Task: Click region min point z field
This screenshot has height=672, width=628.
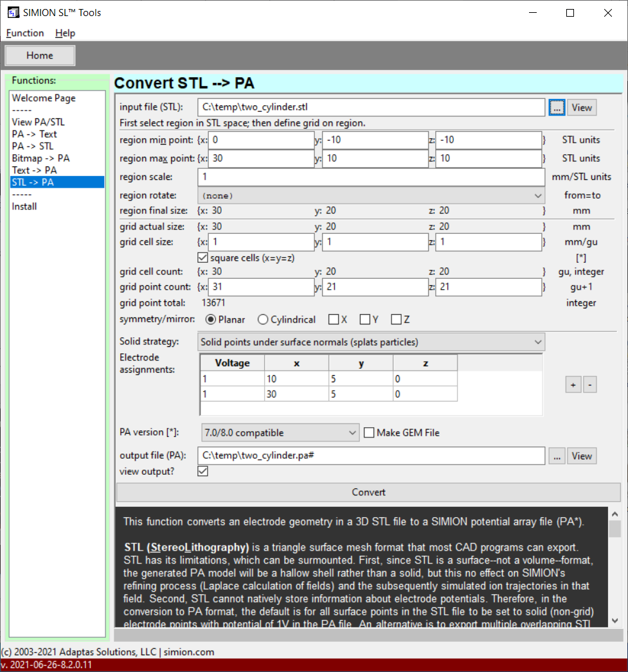Action: coord(489,140)
